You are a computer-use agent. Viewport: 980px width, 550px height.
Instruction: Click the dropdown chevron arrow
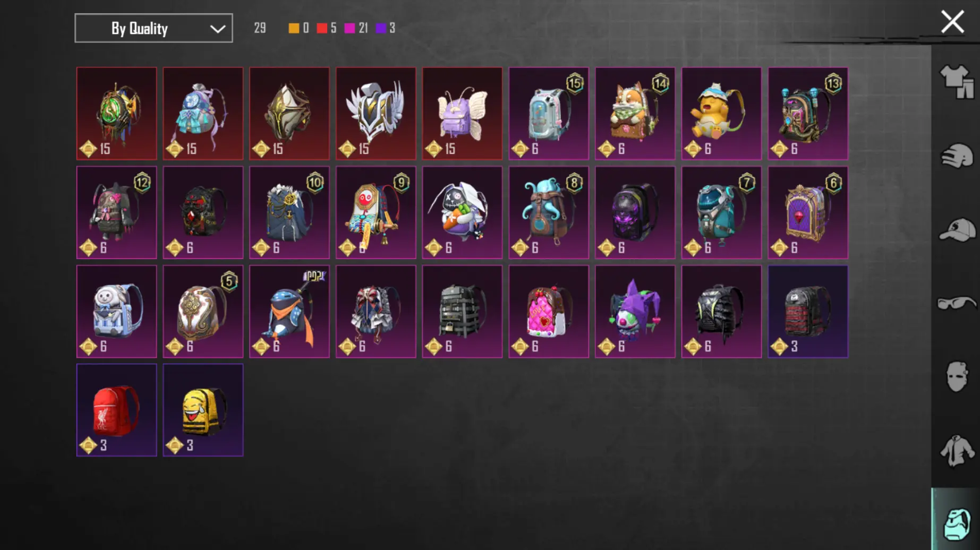(x=217, y=29)
